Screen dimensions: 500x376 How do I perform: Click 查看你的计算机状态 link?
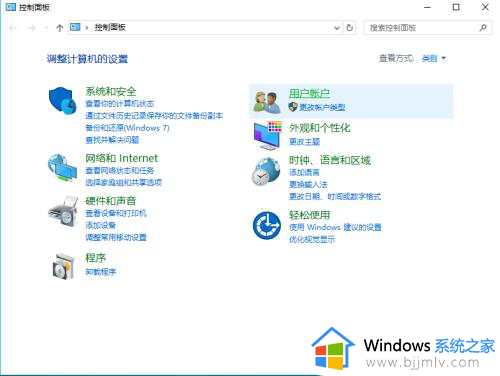[x=120, y=104]
